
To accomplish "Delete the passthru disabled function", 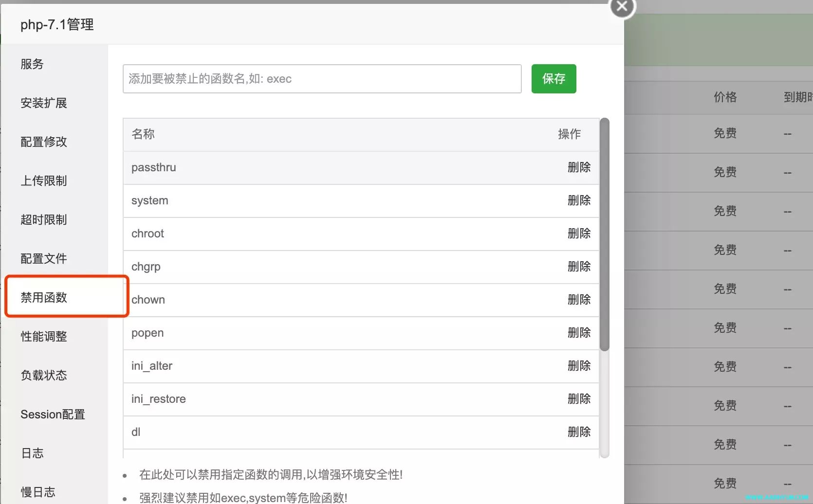I will (579, 167).
